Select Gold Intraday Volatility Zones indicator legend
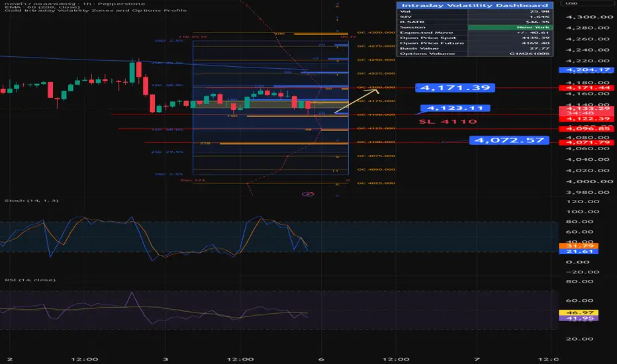Screen dimensions: 617x364 point(95,10)
